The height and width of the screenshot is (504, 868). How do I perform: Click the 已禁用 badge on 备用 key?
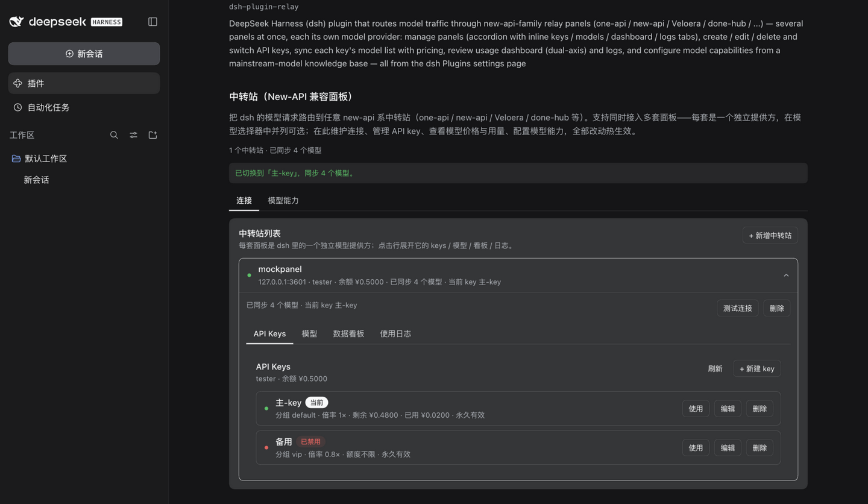310,442
